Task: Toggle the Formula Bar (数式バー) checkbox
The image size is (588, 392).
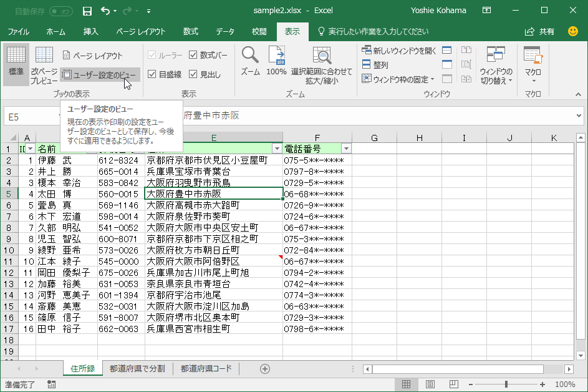Action: pos(193,55)
